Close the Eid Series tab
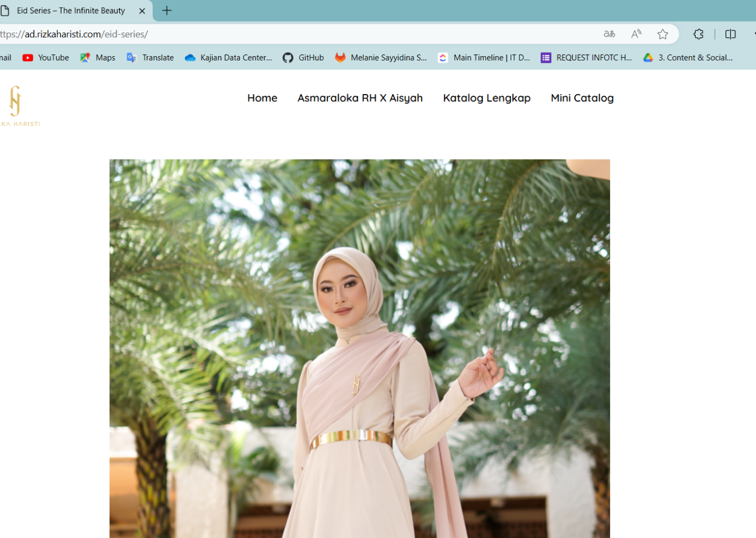Image resolution: width=756 pixels, height=538 pixels. tap(142, 11)
